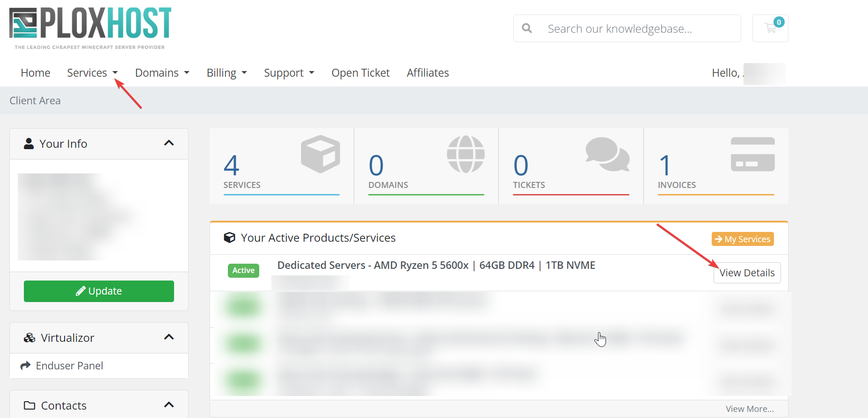Go to the Home page
This screenshot has height=418, width=868.
tap(36, 73)
